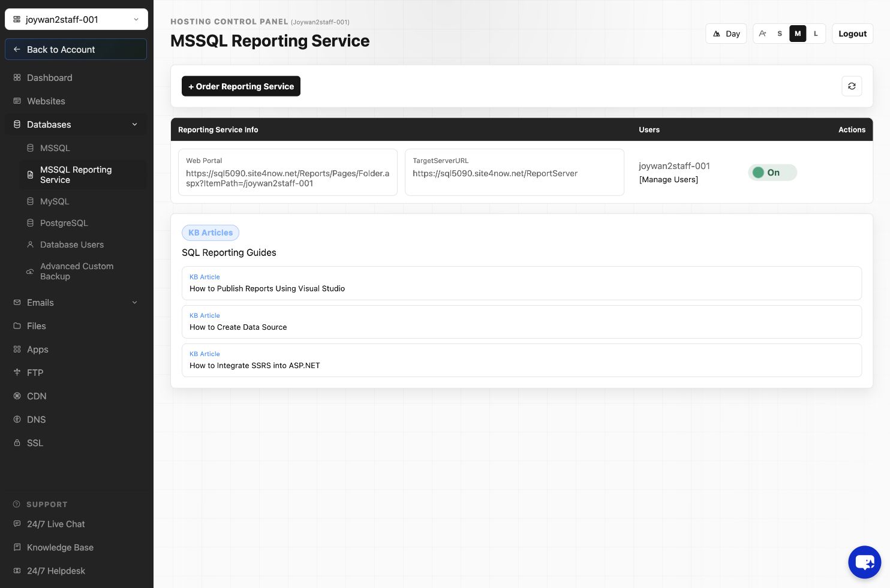Screen dimensions: 890x588
Task: Click the Apps grid icon
Action: coord(17,349)
